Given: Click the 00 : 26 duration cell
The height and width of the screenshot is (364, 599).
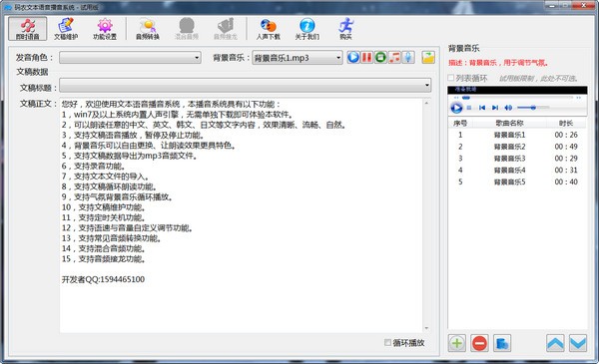Looking at the screenshot, I should 566,135.
